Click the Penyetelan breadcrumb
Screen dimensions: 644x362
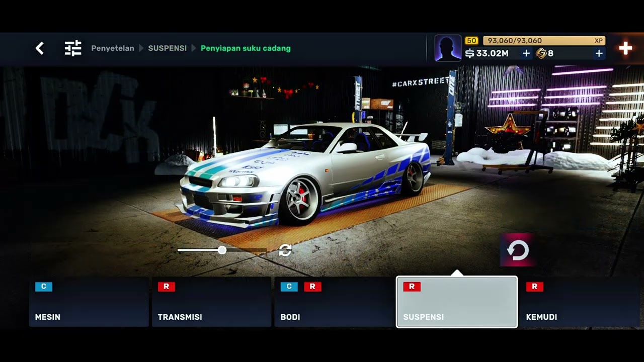coord(113,48)
